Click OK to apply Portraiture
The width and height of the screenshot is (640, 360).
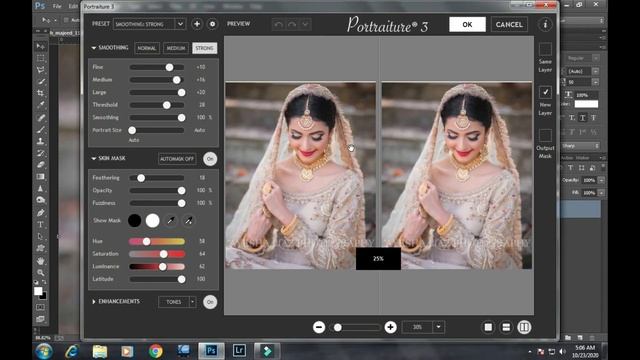click(x=467, y=24)
